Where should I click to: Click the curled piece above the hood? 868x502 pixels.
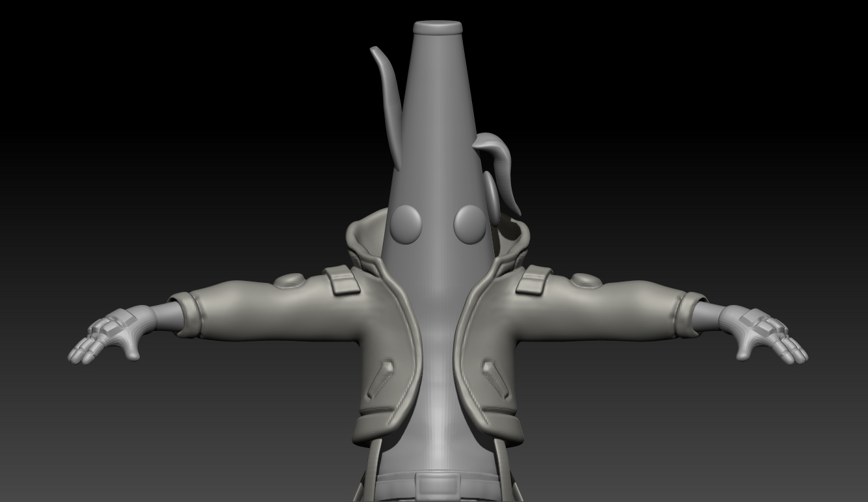[x=498, y=172]
